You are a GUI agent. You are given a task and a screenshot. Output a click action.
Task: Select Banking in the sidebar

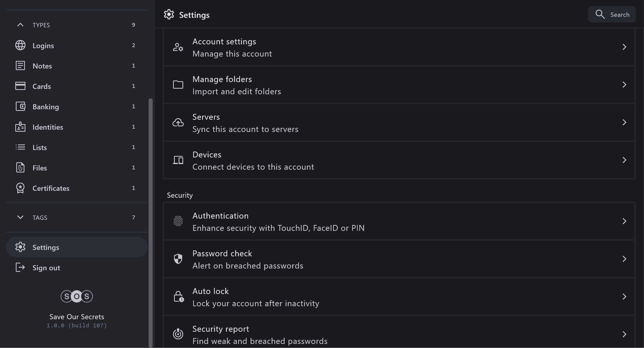[x=46, y=107]
